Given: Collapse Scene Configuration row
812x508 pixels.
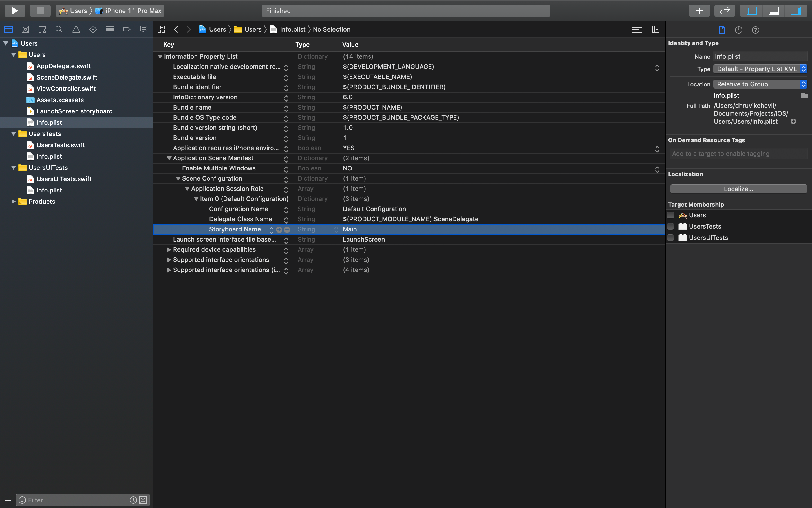Looking at the screenshot, I should click(178, 178).
